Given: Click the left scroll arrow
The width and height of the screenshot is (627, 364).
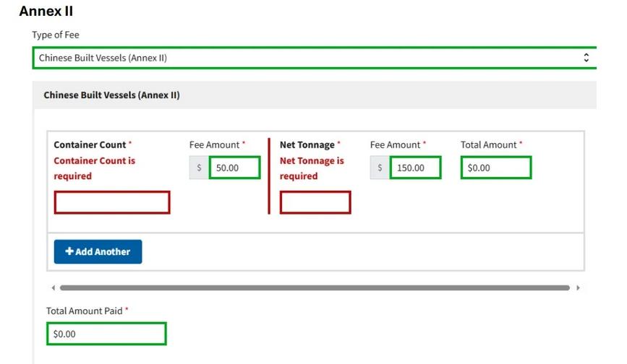Looking at the screenshot, I should coord(52,288).
